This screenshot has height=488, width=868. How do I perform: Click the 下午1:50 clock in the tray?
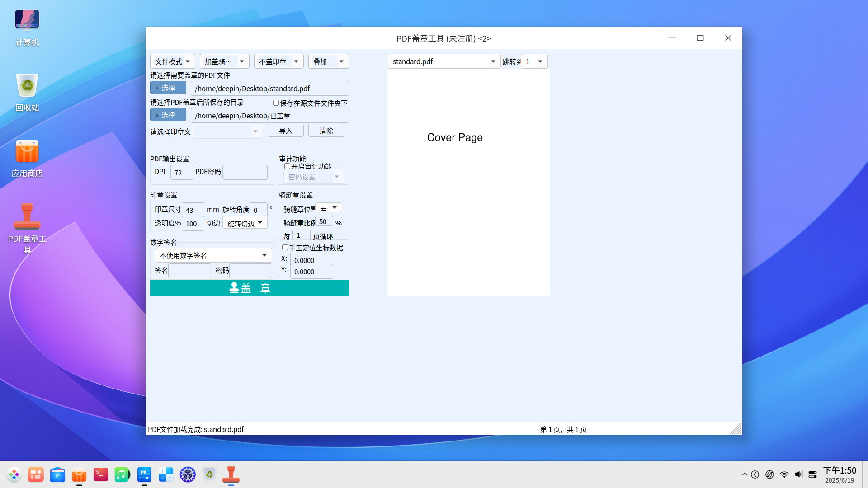(840, 471)
